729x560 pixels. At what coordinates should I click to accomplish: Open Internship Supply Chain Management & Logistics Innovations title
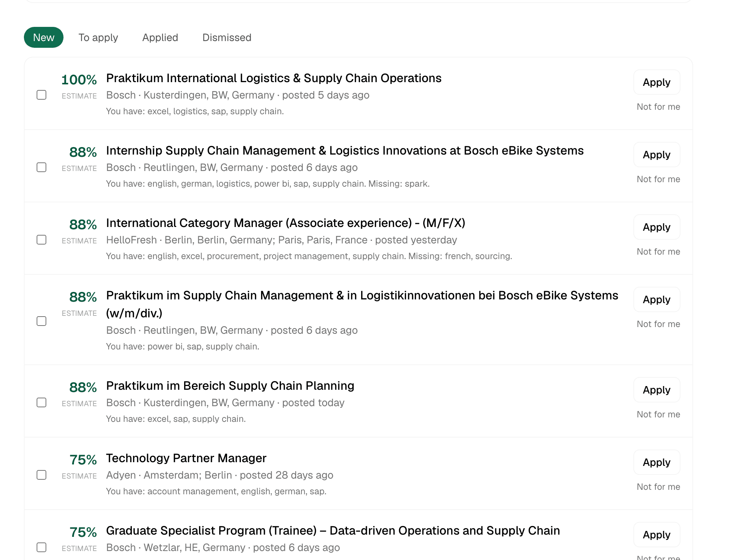click(345, 150)
